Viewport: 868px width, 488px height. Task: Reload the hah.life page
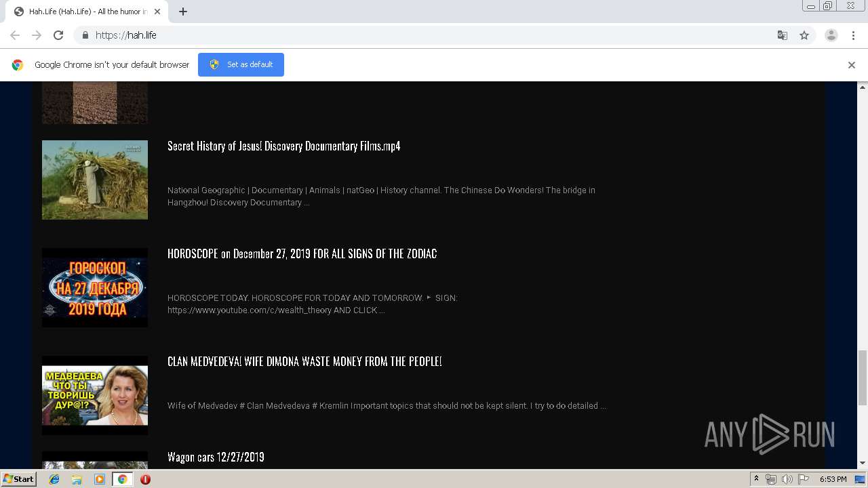[x=58, y=35]
